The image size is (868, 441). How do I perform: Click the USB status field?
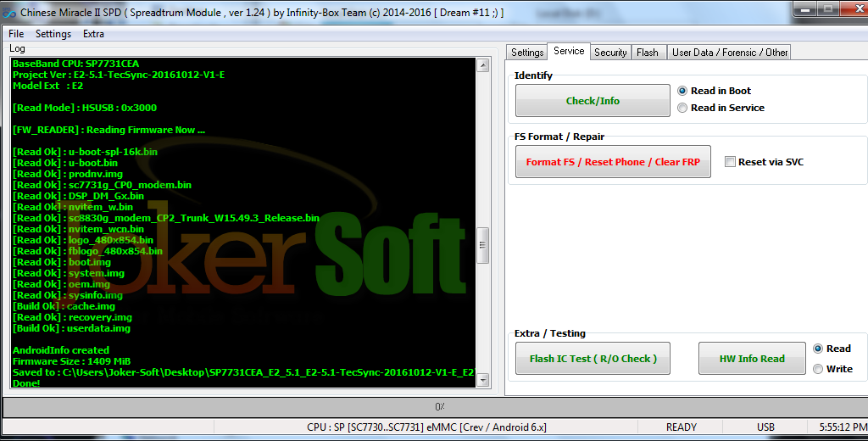click(x=765, y=427)
